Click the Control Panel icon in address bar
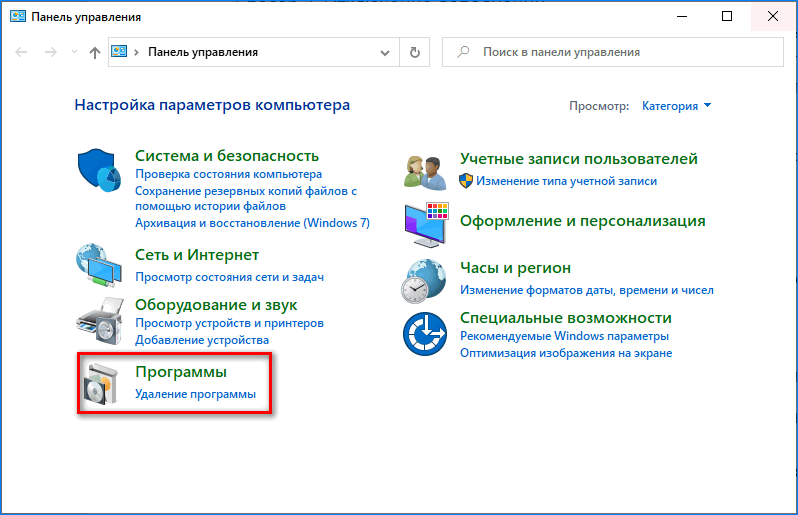This screenshot has width=798, height=515. 119,51
